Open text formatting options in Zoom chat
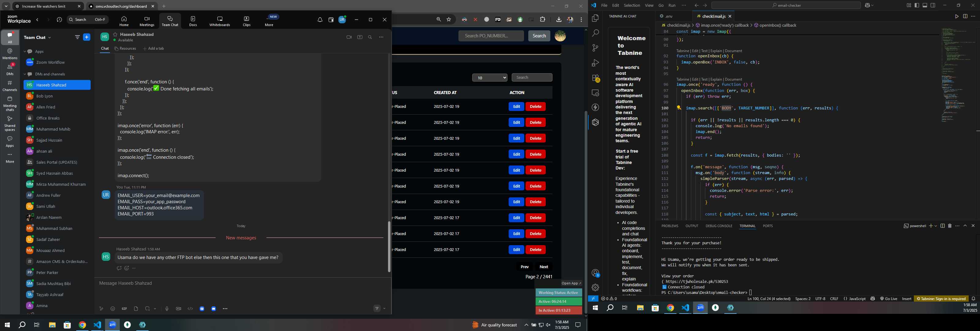 pyautogui.click(x=101, y=309)
